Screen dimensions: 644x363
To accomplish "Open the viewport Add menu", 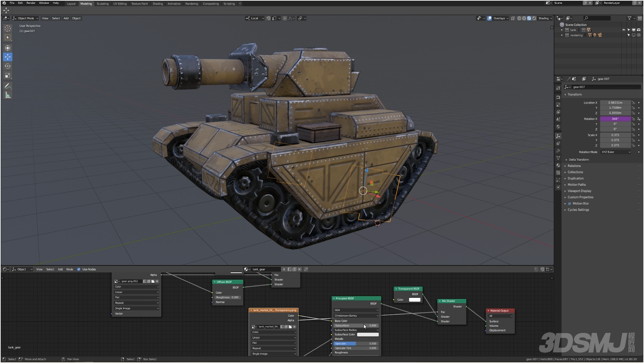I will tap(66, 18).
